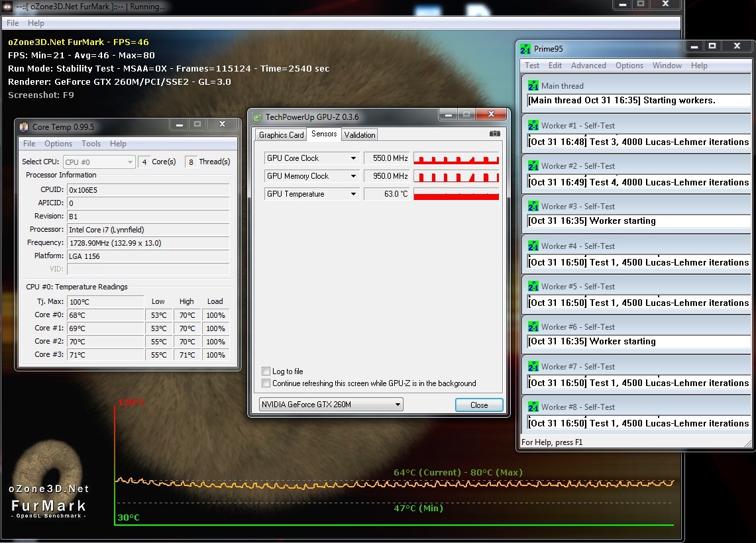Image resolution: width=756 pixels, height=543 pixels.
Task: Open the Core Temp Help menu
Action: [118, 144]
